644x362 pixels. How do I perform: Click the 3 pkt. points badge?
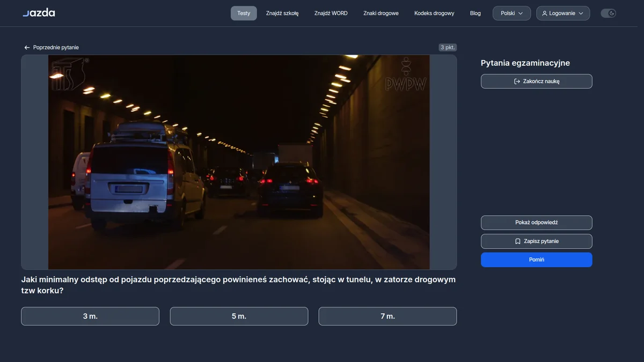[448, 47]
